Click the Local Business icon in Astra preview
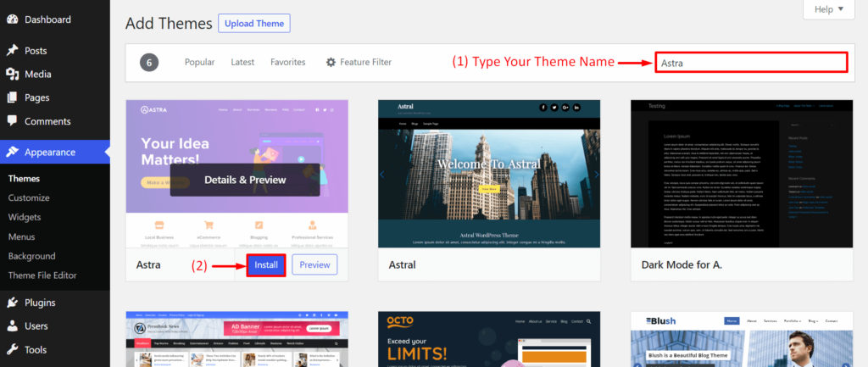Screen dimensions: 868x367 point(159,225)
